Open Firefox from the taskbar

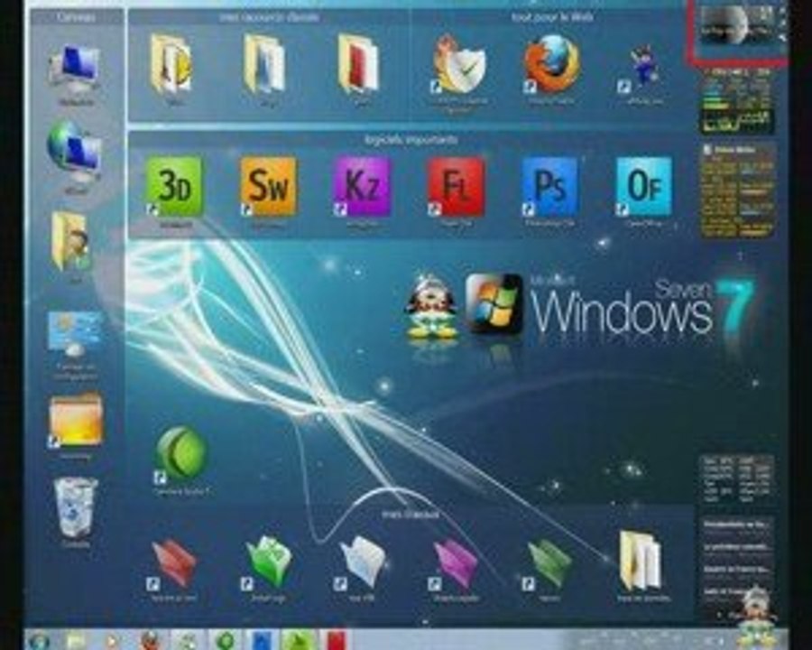(x=150, y=641)
